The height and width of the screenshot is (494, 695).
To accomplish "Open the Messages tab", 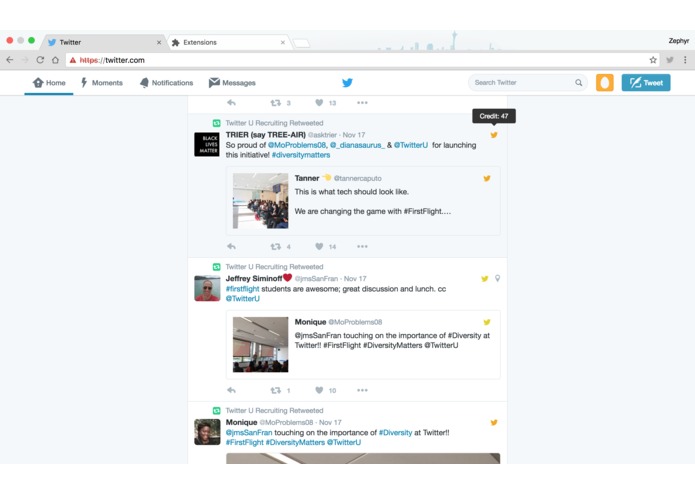I will [x=232, y=82].
